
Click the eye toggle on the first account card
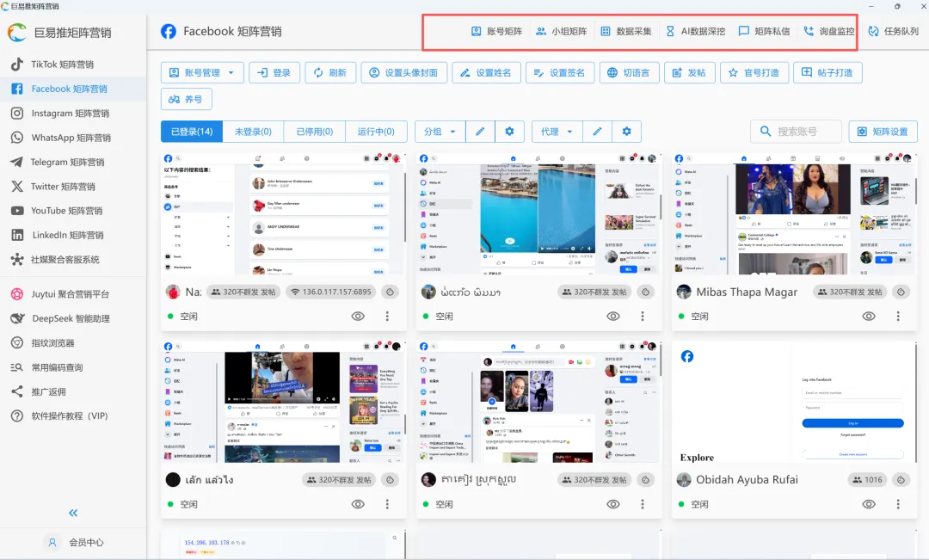[358, 316]
